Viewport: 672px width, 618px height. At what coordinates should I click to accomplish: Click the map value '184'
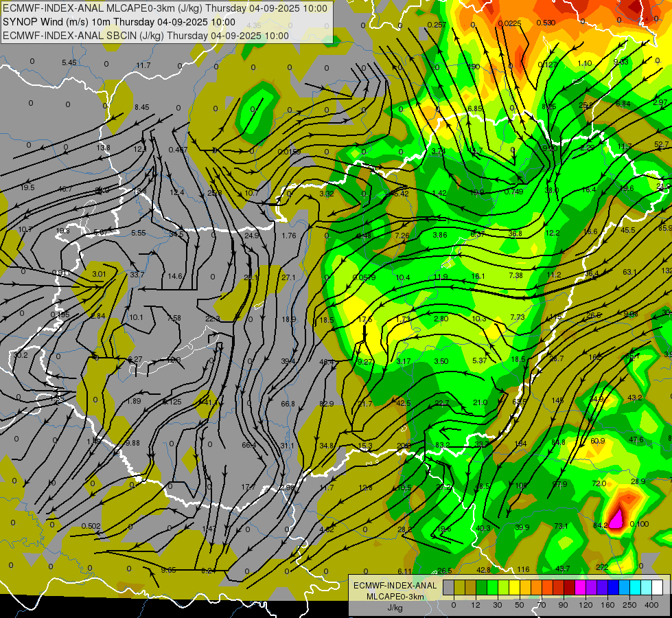coord(520,444)
